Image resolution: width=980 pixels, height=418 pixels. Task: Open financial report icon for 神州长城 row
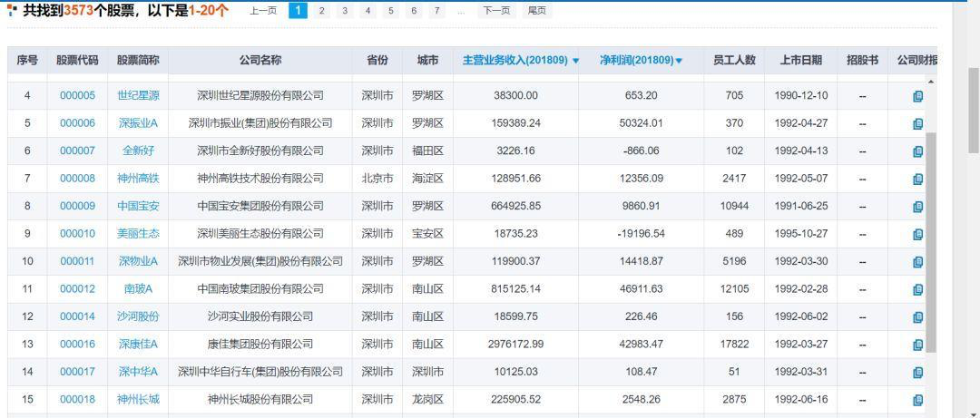click(x=917, y=400)
